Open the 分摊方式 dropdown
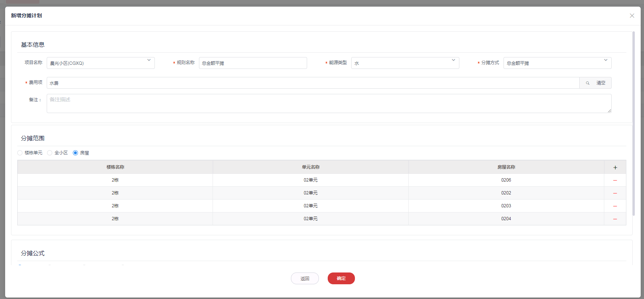 pos(557,63)
